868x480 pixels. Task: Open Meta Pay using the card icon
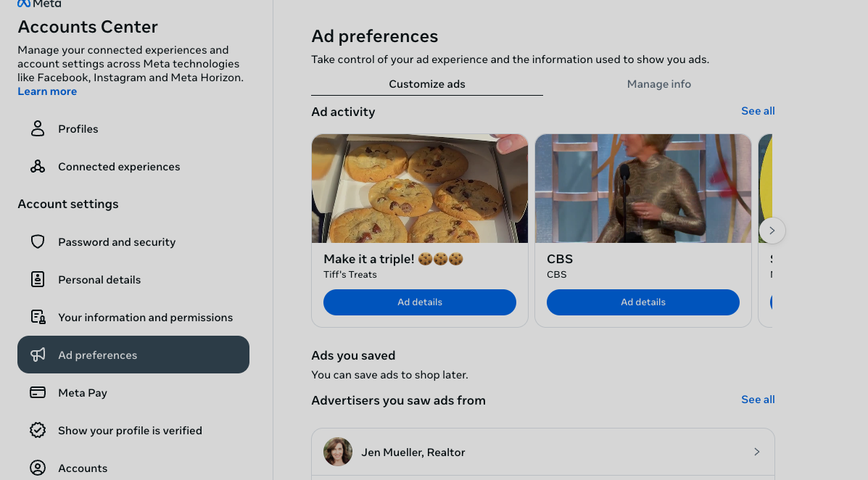pos(38,392)
